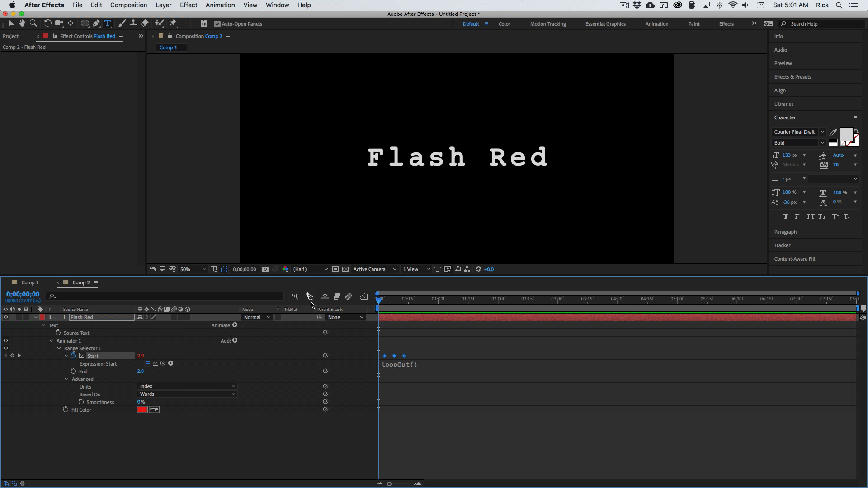
Task: Select the Horizontal Type tool
Action: coord(108,23)
